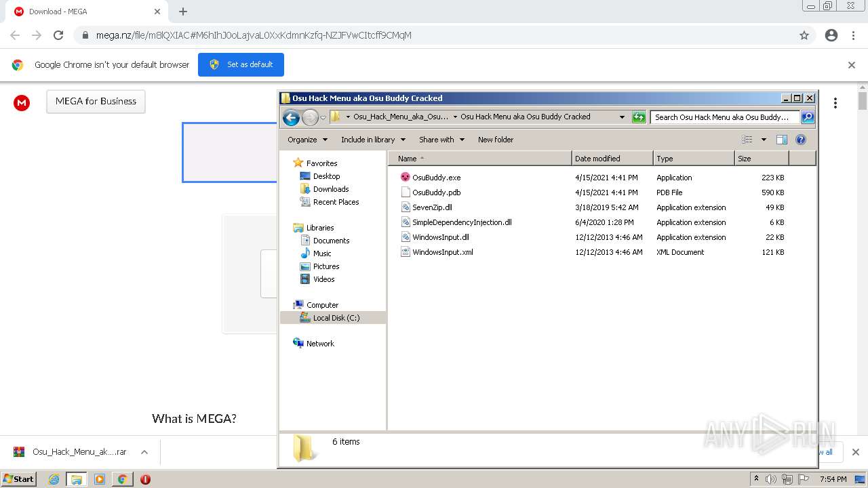Select the SimpleDependencyInjection.dll file

click(x=462, y=222)
